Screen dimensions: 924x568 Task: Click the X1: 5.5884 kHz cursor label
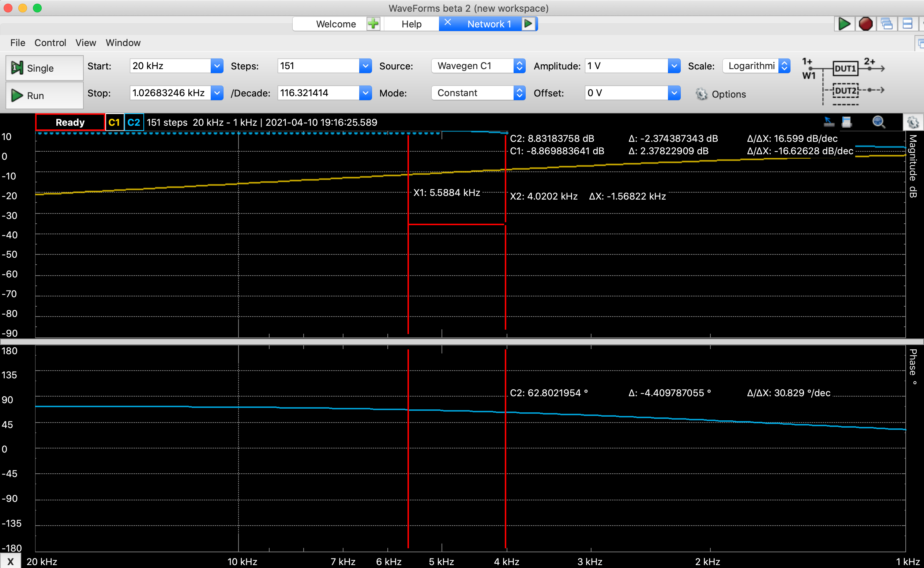point(447,193)
